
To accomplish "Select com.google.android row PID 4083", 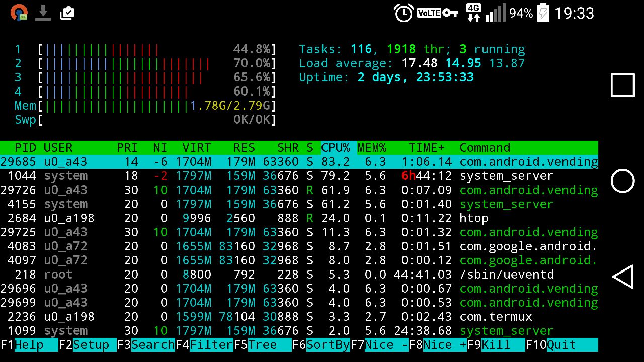I will click(x=299, y=246).
